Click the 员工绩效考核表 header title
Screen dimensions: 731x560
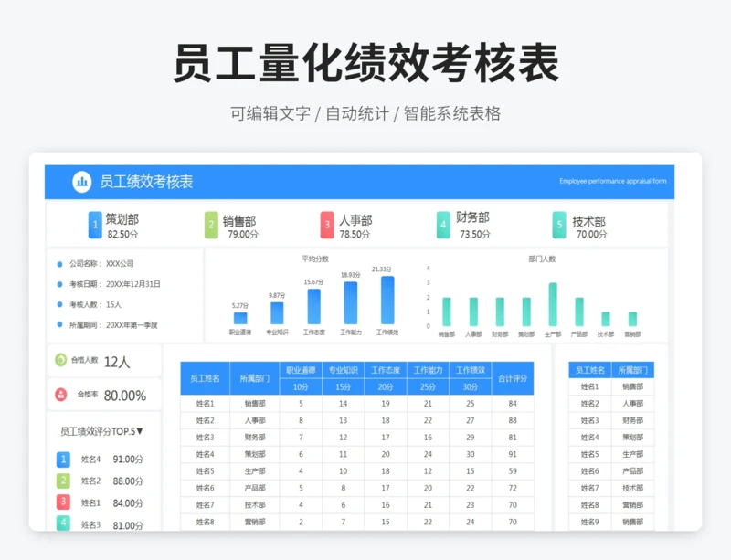click(x=146, y=182)
